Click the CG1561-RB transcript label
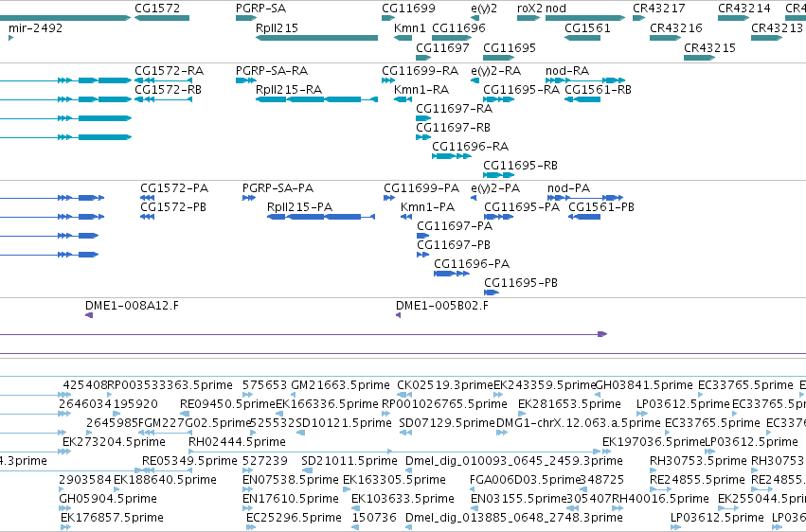Image resolution: width=806 pixels, height=532 pixels. click(599, 89)
